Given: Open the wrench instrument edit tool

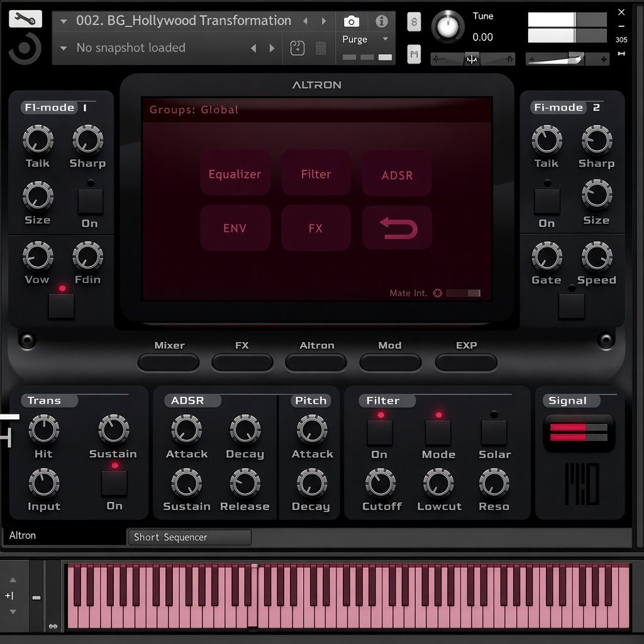Looking at the screenshot, I should click(x=25, y=19).
